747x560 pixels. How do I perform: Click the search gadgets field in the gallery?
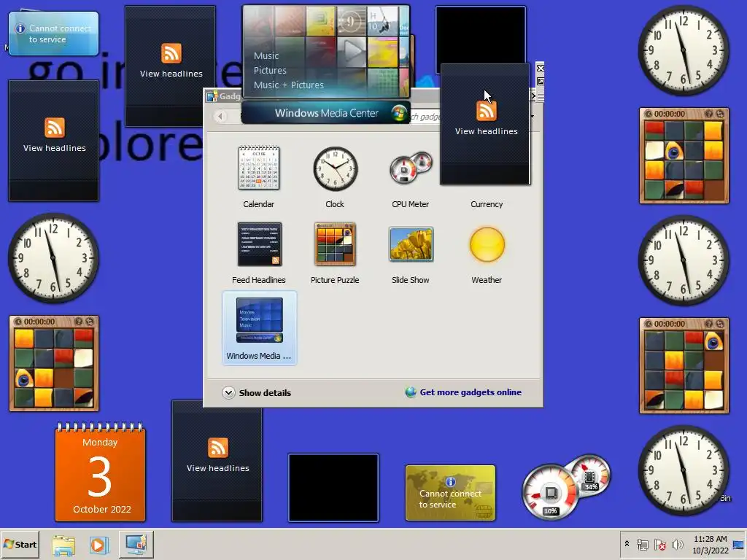[x=424, y=117]
